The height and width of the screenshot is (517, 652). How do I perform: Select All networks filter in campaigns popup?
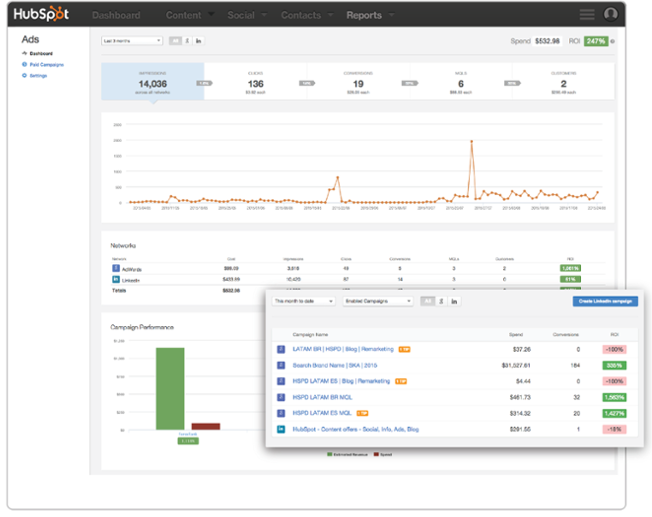point(427,301)
